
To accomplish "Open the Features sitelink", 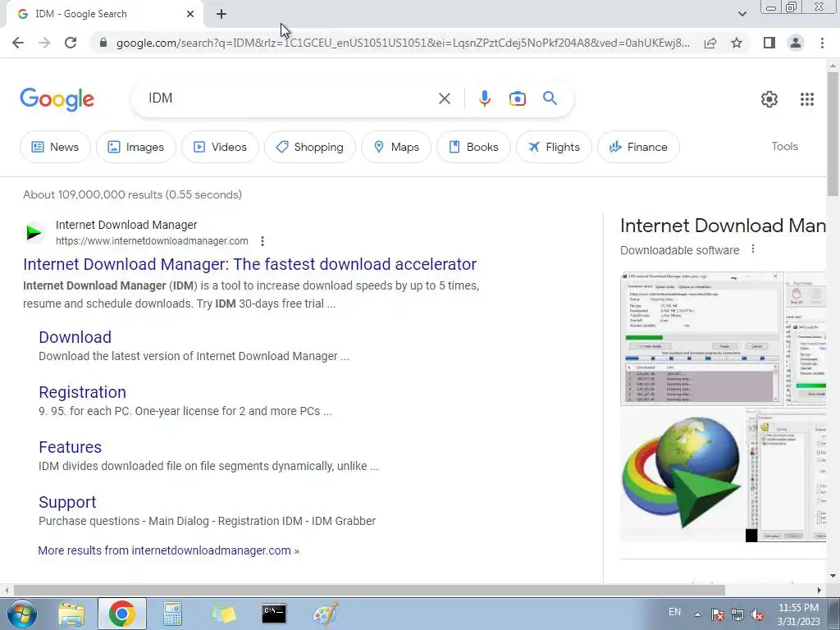I will click(x=71, y=447).
